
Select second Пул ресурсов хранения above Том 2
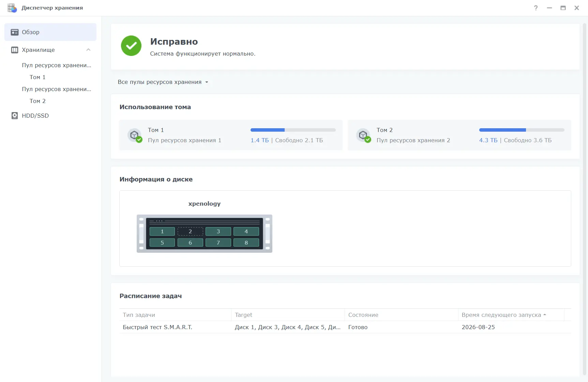tap(57, 89)
